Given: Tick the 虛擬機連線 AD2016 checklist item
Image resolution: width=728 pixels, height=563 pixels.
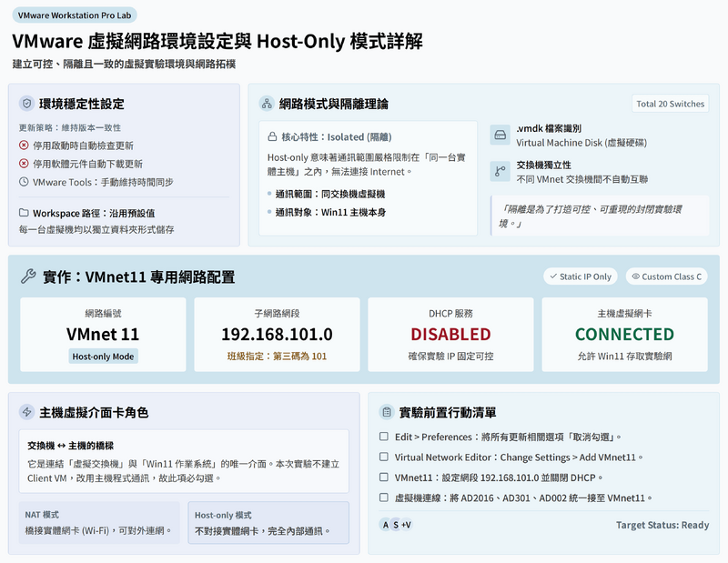Looking at the screenshot, I should pos(384,498).
